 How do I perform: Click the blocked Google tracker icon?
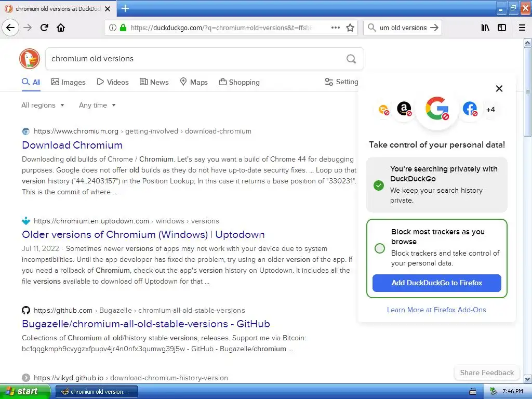tap(437, 109)
